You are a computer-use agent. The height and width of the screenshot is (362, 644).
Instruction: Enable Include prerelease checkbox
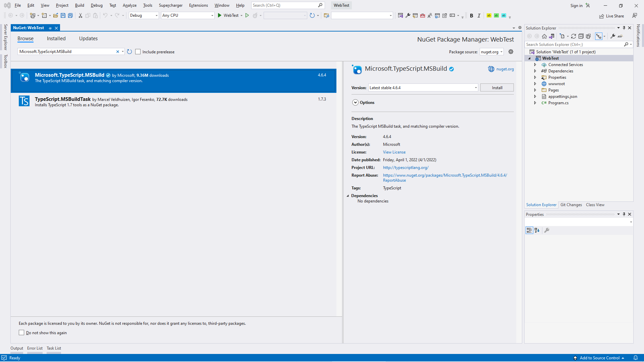coord(138,52)
